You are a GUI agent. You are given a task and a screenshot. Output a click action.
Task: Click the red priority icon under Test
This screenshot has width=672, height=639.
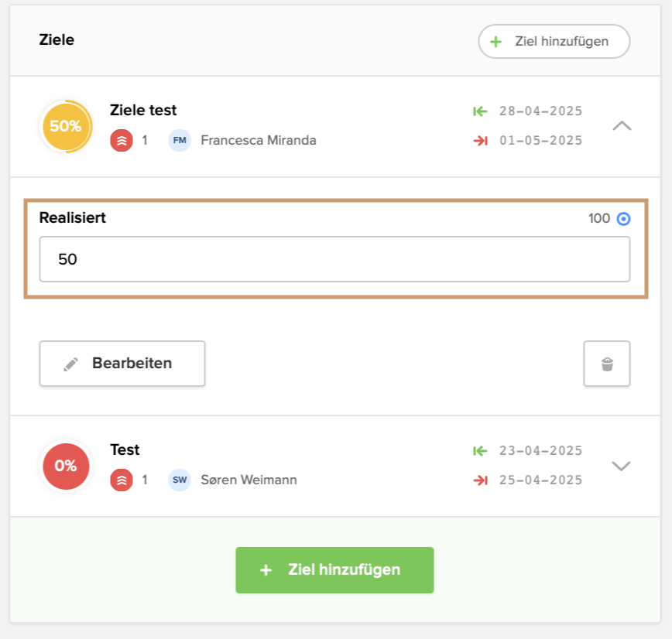[122, 480]
